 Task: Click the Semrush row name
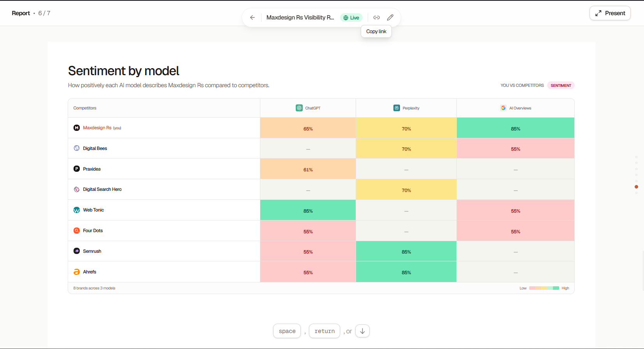92,251
